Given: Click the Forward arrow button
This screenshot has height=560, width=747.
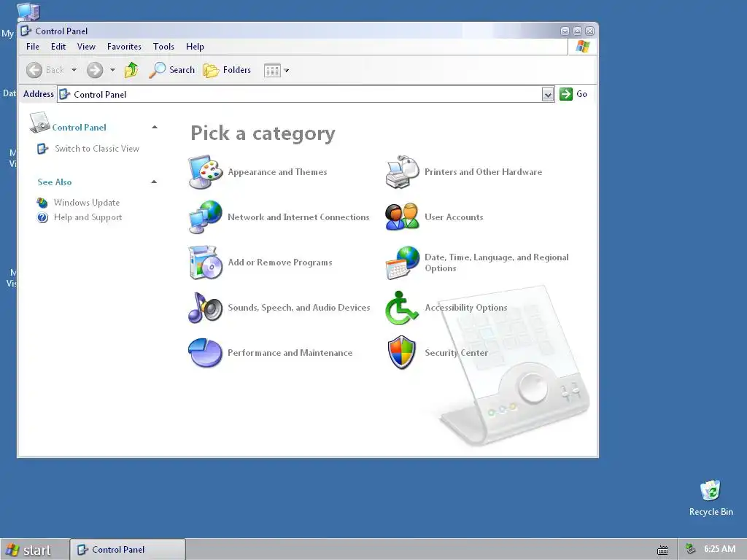Looking at the screenshot, I should [95, 70].
